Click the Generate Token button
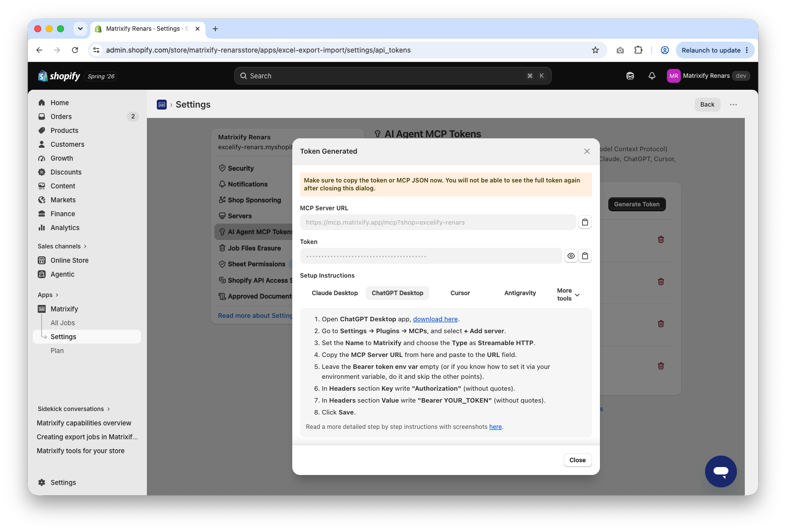Screen dimensions: 786x532 [637, 204]
